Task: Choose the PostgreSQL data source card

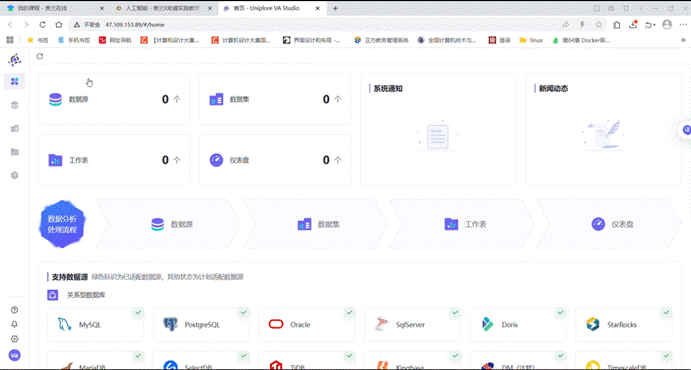Action: pos(201,325)
